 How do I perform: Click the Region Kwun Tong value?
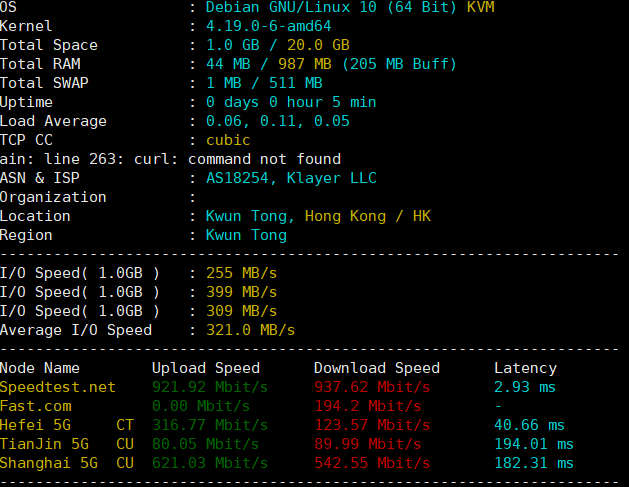click(x=246, y=235)
